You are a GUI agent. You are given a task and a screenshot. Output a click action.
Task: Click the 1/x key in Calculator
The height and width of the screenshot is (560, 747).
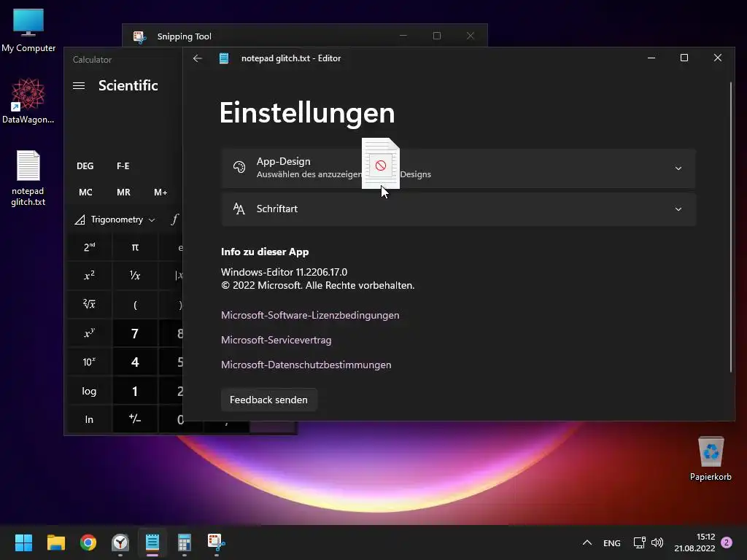point(135,276)
